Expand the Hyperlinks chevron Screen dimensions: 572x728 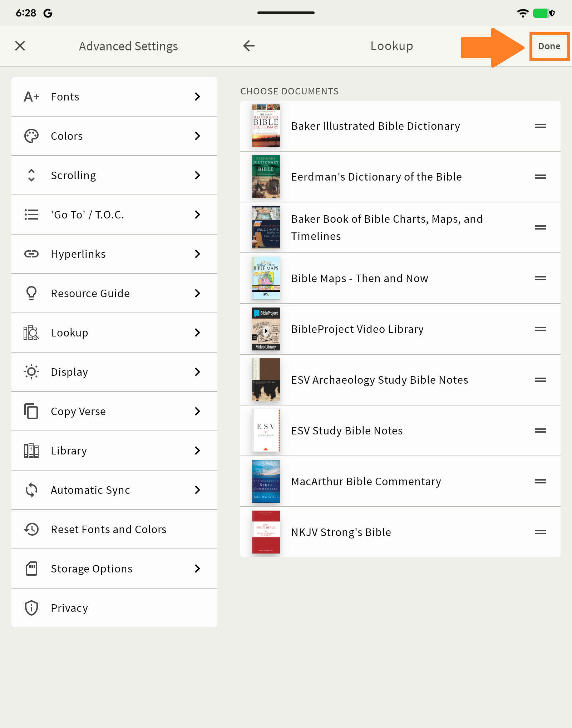coord(197,254)
